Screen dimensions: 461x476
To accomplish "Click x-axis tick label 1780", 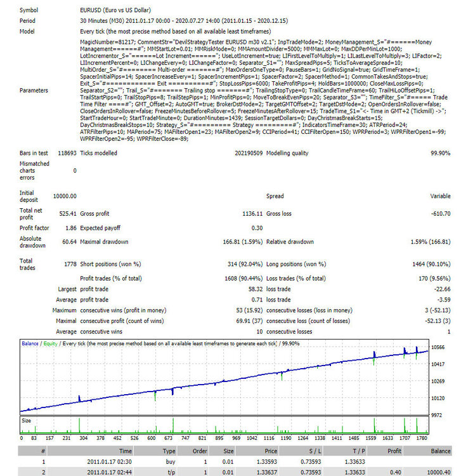I will 422,438.
